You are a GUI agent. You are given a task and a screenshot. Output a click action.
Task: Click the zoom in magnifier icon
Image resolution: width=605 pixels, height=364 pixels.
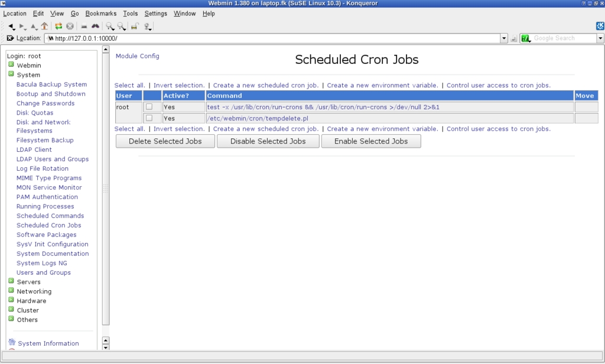click(109, 26)
